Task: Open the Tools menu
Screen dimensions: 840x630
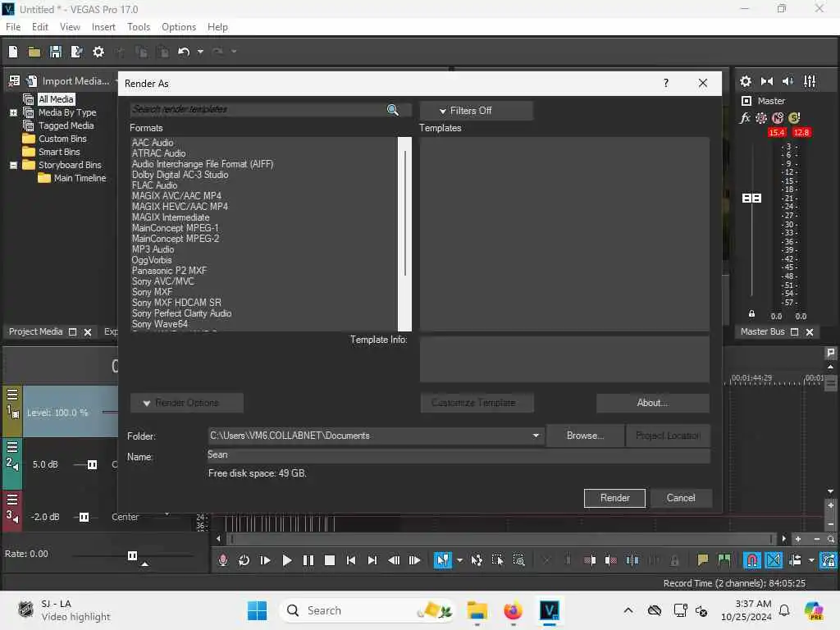Action: coord(138,27)
